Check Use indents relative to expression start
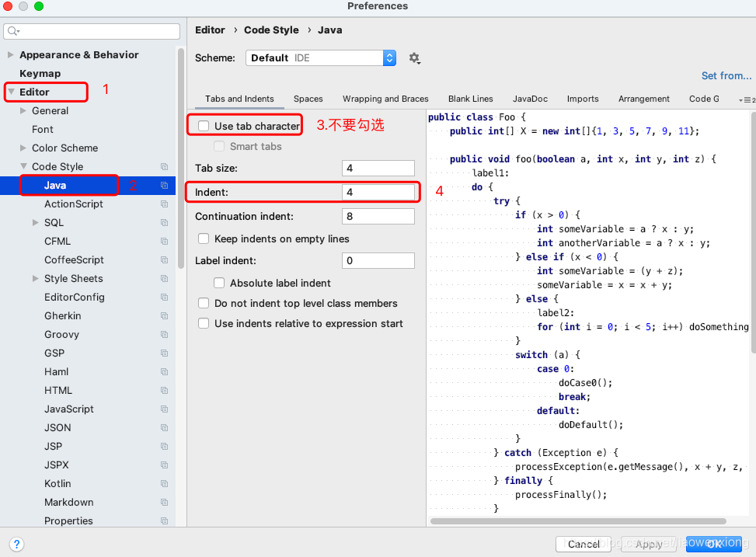756x557 pixels. coord(204,324)
